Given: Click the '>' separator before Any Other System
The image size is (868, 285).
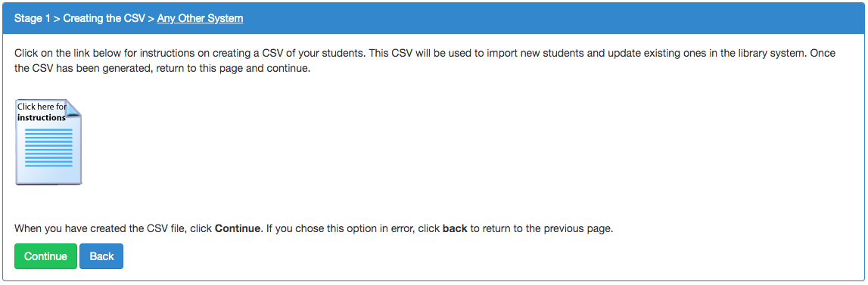Looking at the screenshot, I should pyautogui.click(x=151, y=18).
